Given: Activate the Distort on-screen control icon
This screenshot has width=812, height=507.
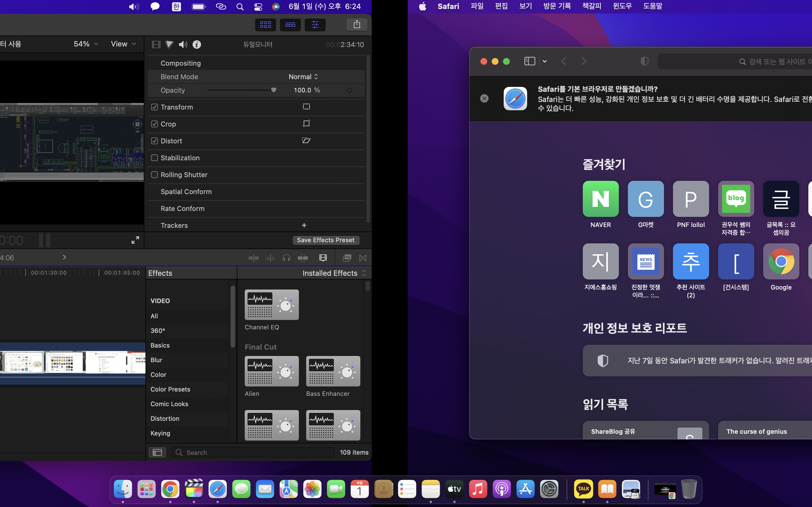Looking at the screenshot, I should click(306, 141).
